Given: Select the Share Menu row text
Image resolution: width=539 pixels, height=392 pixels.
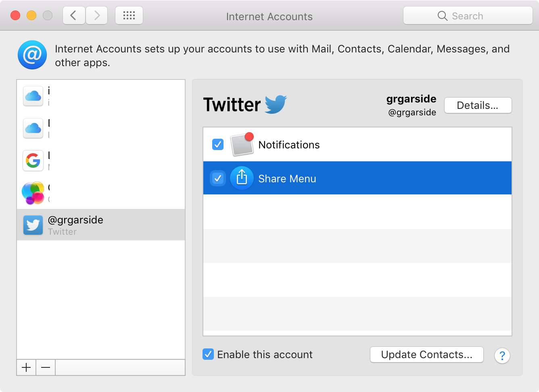Looking at the screenshot, I should coord(287,179).
